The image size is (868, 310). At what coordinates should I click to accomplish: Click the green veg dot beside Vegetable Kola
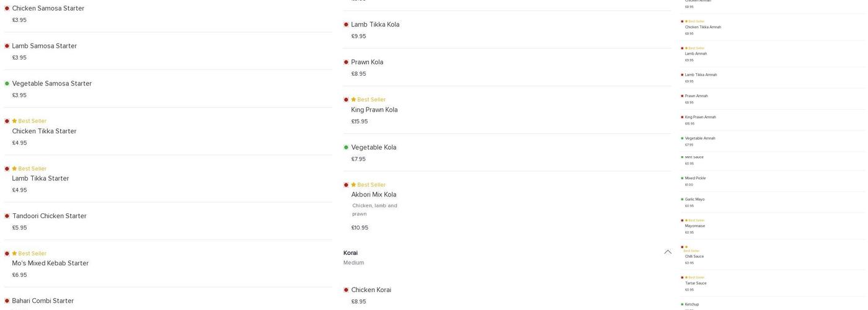click(x=346, y=148)
